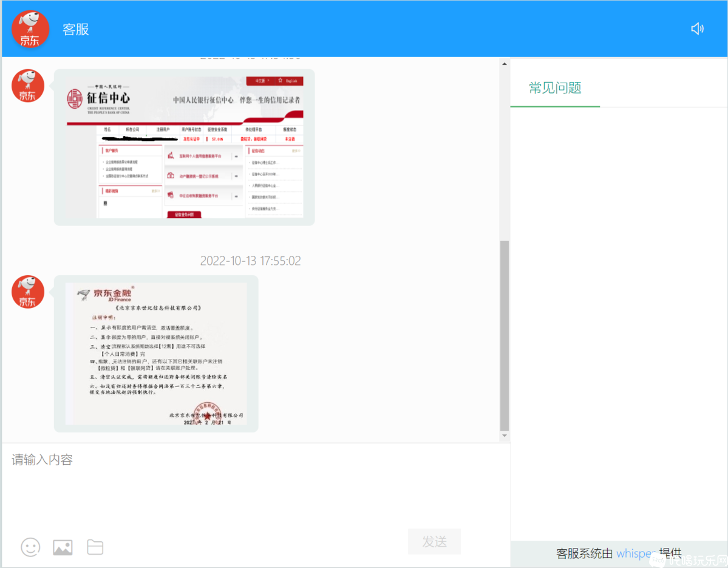Select the 常见问题 tab
This screenshot has width=728, height=568.
pyautogui.click(x=555, y=87)
